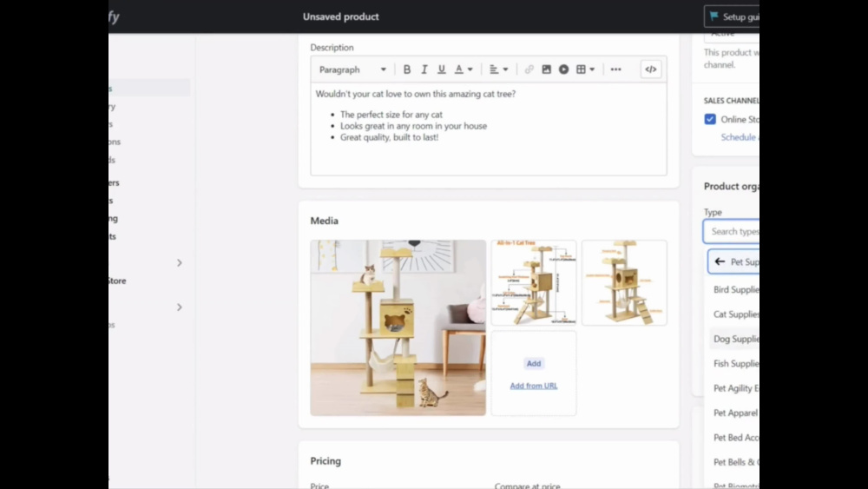Open the insert table dropdown
This screenshot has height=489, width=868.
tap(585, 69)
